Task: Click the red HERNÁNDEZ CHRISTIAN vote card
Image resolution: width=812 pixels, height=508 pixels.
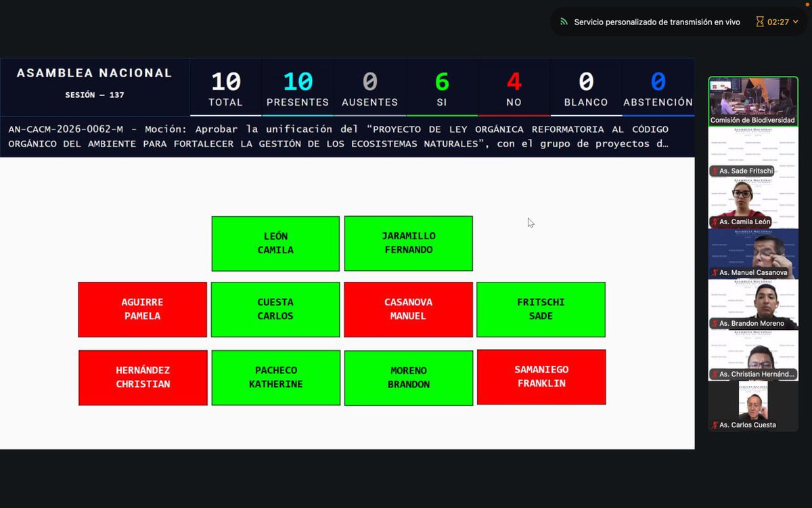Action: [x=143, y=378]
